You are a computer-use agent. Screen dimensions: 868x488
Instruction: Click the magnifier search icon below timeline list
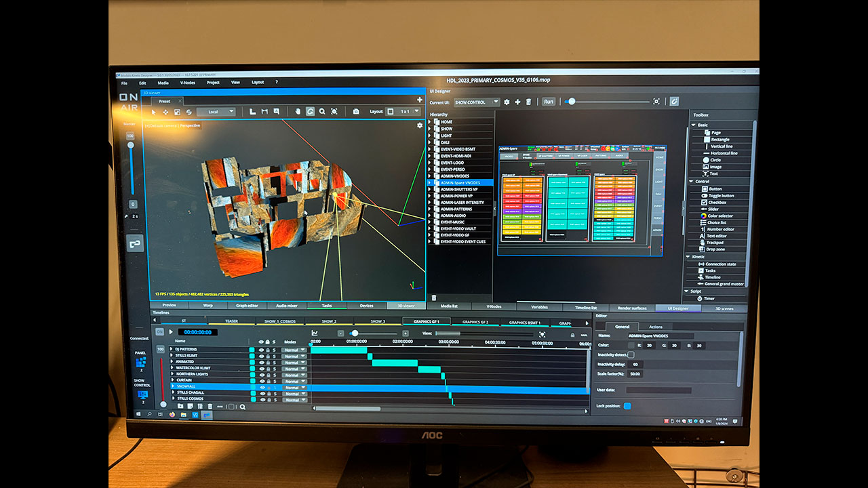pos(242,407)
